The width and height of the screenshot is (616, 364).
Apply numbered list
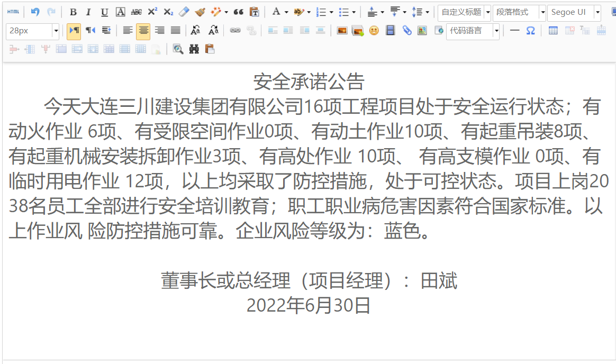tap(321, 12)
